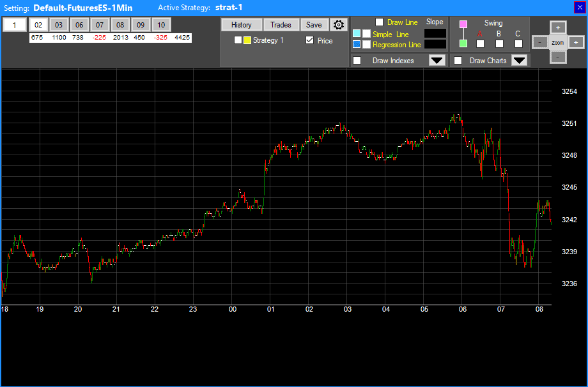
Task: Expand the Draw Indexes dropdown arrow
Action: pos(437,61)
